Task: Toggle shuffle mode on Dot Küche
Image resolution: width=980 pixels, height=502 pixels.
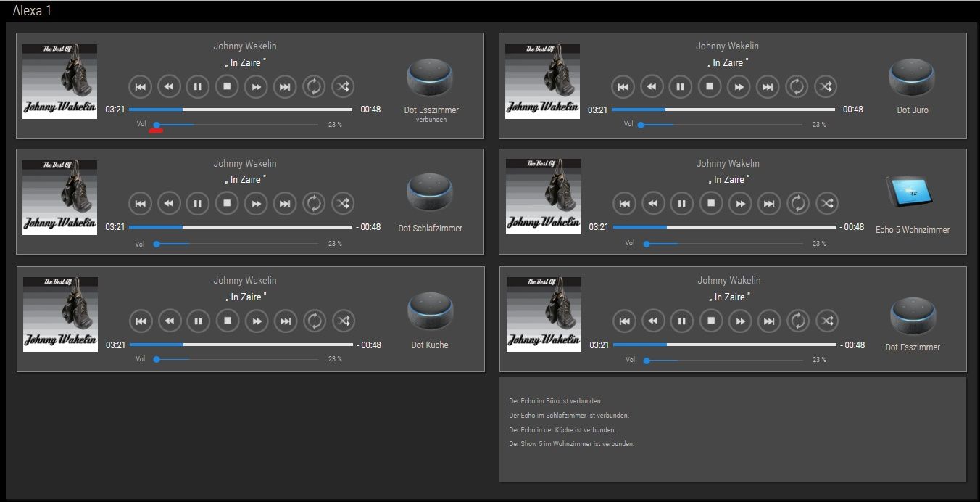Action: click(344, 321)
